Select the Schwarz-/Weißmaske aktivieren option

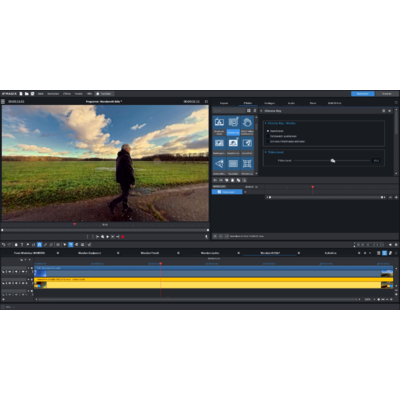point(286,141)
